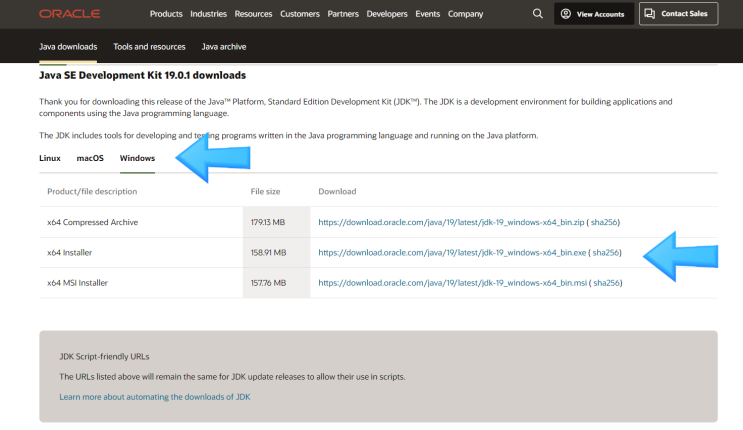Open the Company menu

[465, 14]
